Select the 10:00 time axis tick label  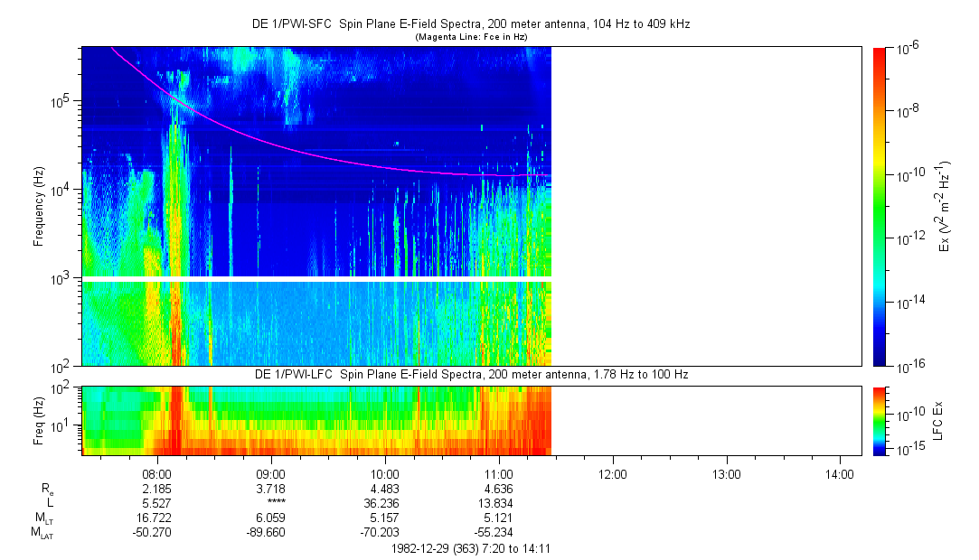tap(385, 473)
